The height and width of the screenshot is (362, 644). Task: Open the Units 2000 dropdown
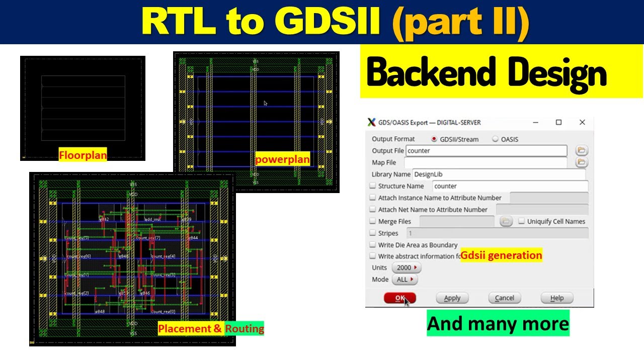coord(407,267)
